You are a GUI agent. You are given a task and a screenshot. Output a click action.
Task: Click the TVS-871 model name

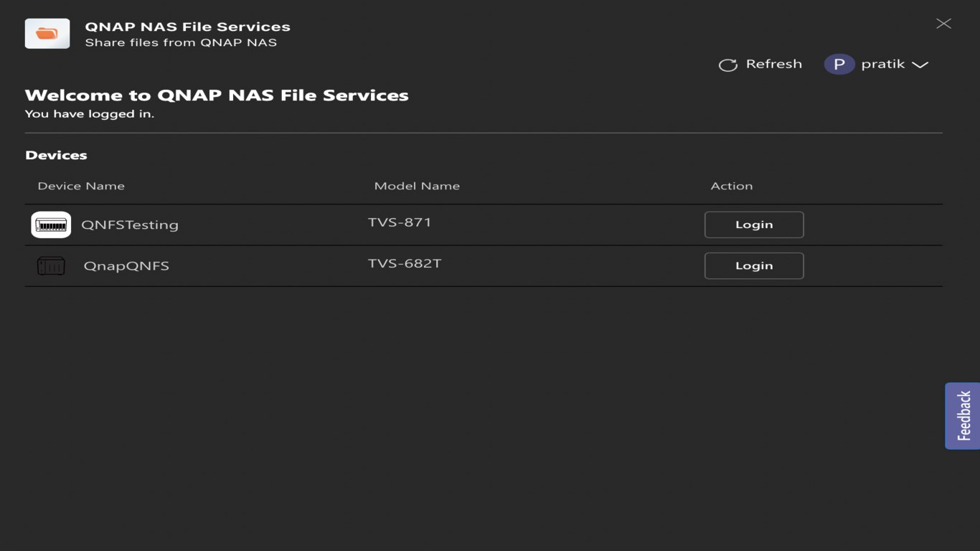pos(400,222)
